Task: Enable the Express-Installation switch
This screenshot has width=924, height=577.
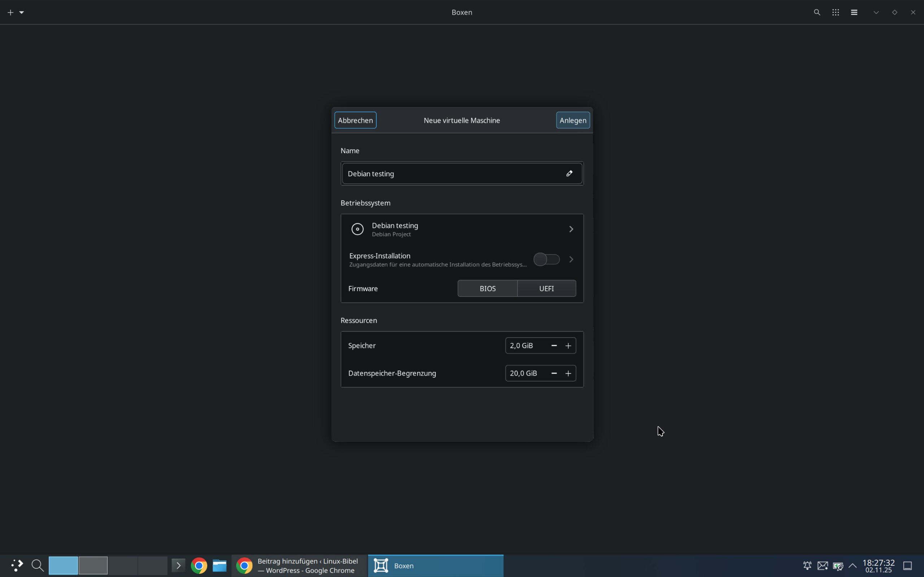Action: (546, 260)
